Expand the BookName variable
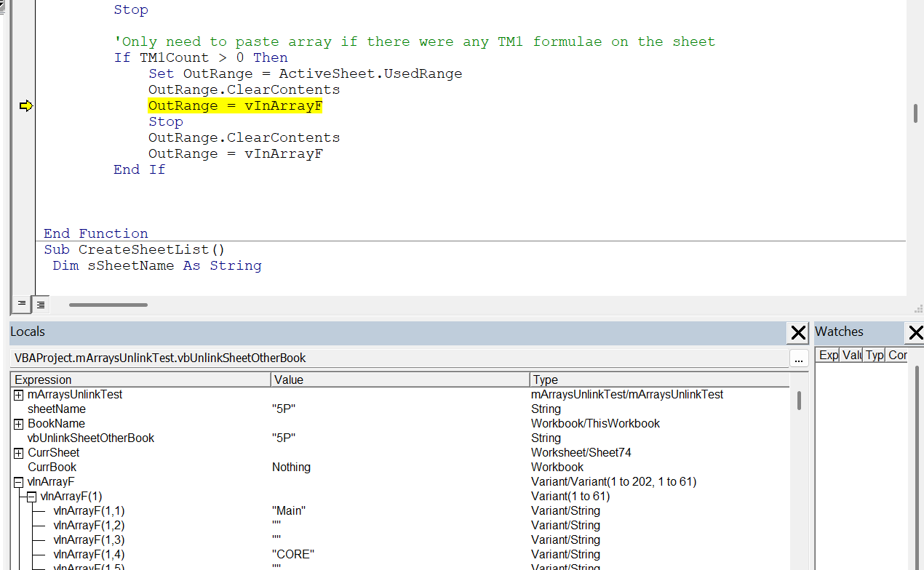The image size is (924, 570). [19, 424]
